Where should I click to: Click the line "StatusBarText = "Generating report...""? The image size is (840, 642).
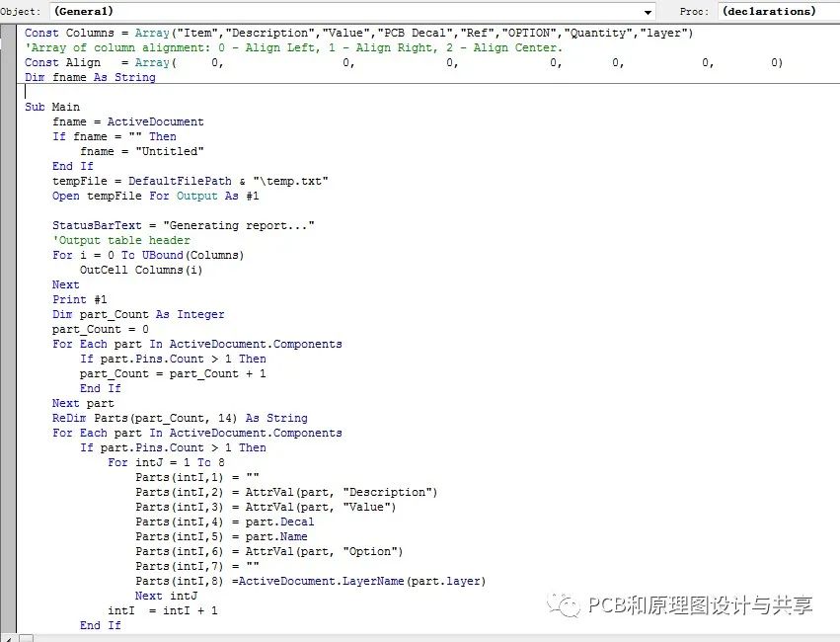tap(184, 225)
